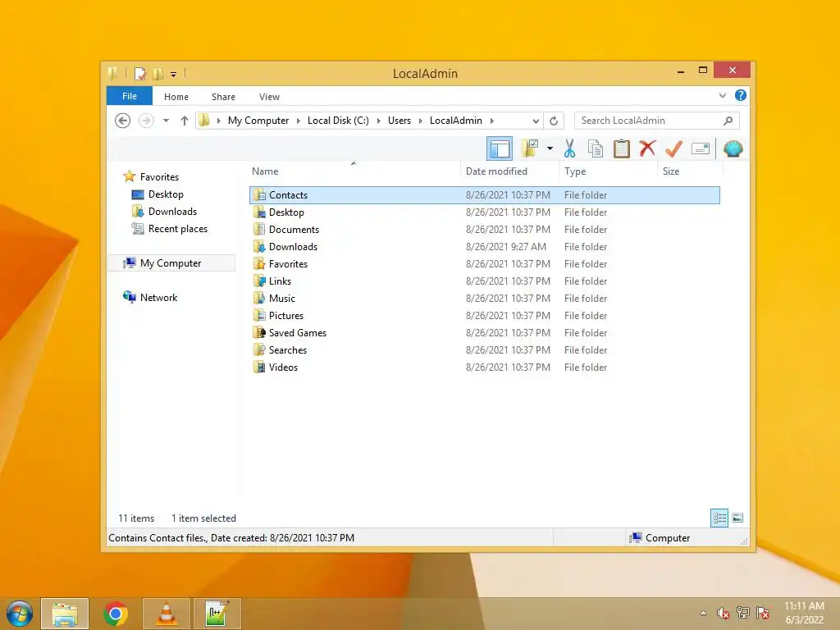This screenshot has height=630, width=840.
Task: Open Help with the question mark icon
Action: point(741,95)
